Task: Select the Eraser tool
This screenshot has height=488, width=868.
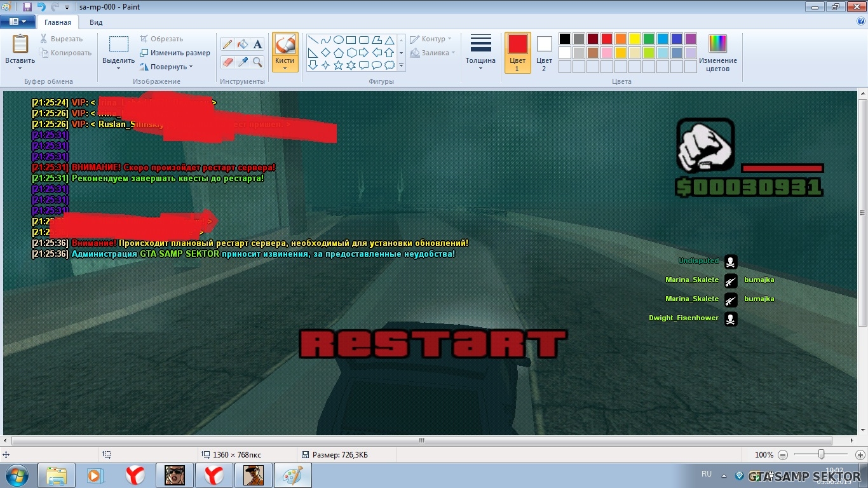Action: (227, 62)
